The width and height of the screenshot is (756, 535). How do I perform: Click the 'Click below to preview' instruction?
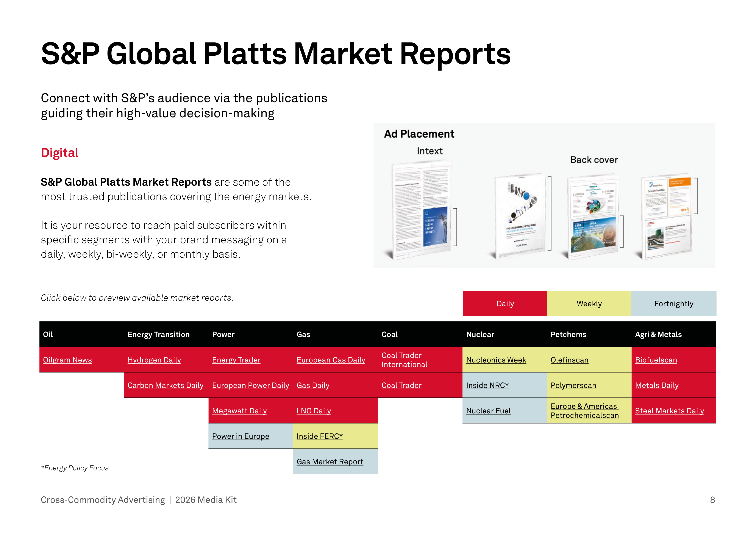[137, 298]
